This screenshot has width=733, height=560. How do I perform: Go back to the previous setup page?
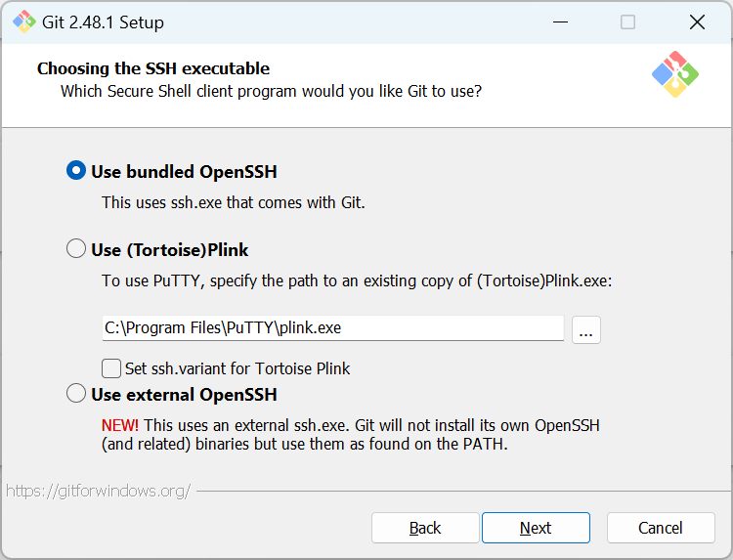(x=425, y=528)
